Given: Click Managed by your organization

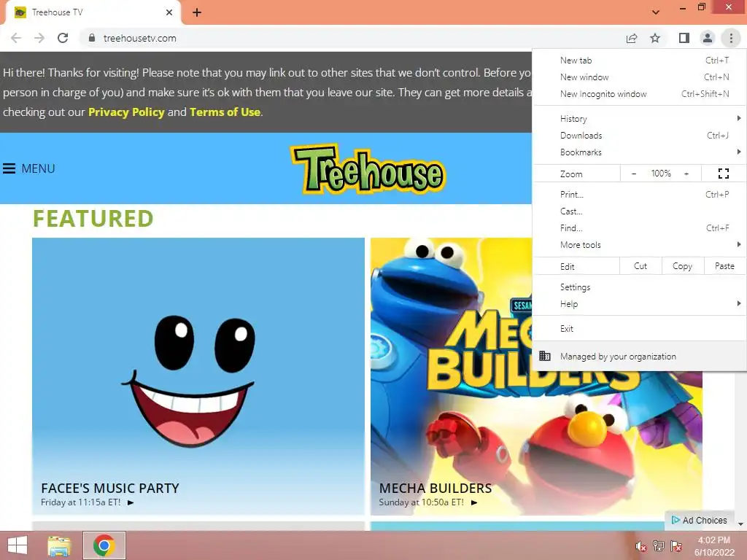Looking at the screenshot, I should [639, 356].
